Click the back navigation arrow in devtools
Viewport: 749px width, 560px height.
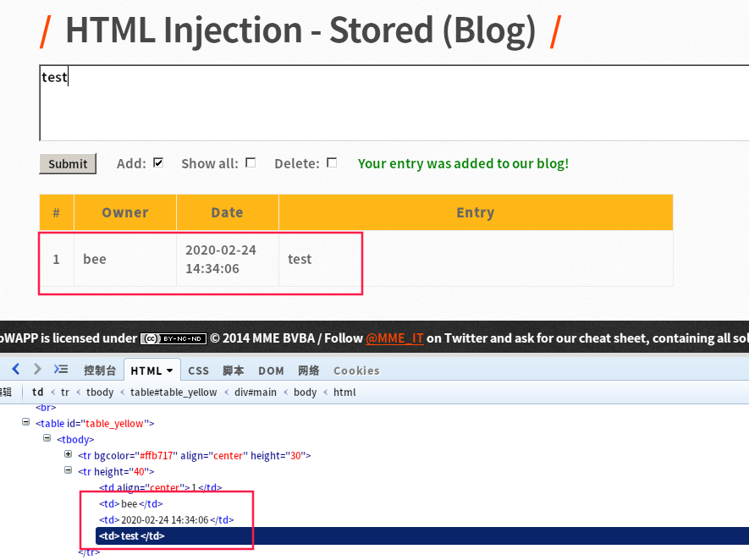[x=15, y=370]
